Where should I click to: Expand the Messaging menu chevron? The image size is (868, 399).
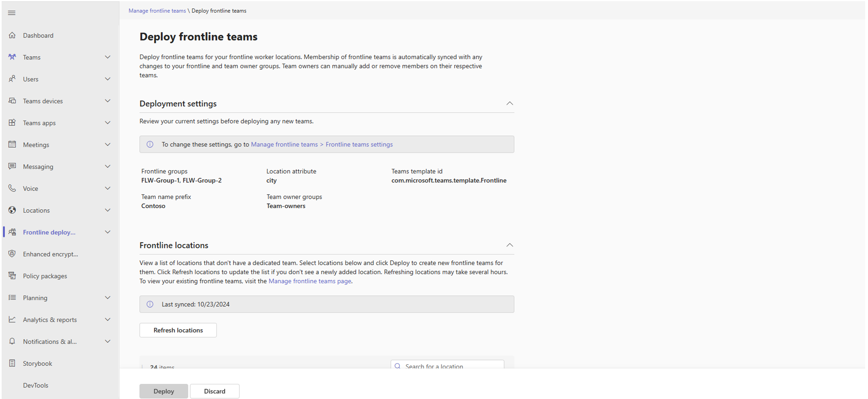click(108, 166)
